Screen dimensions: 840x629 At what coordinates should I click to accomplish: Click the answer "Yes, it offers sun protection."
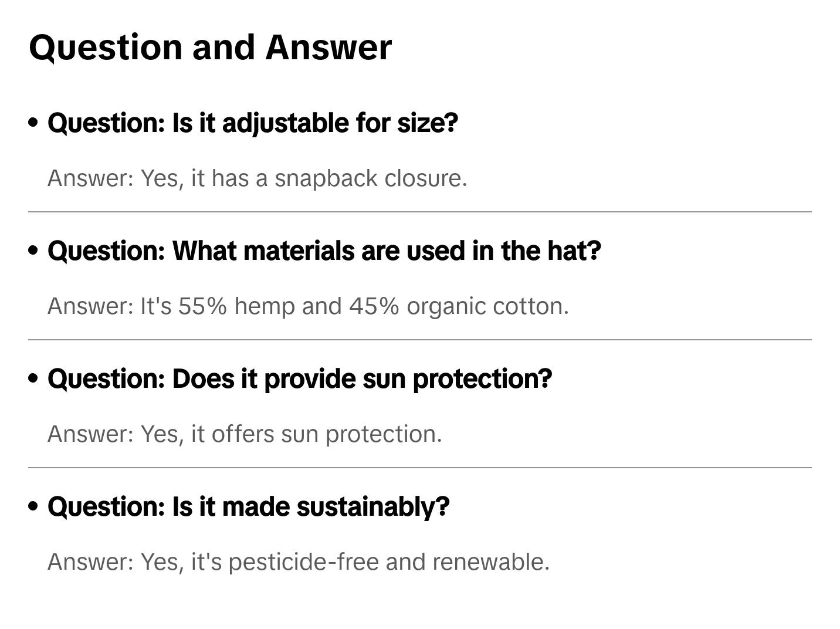(245, 434)
